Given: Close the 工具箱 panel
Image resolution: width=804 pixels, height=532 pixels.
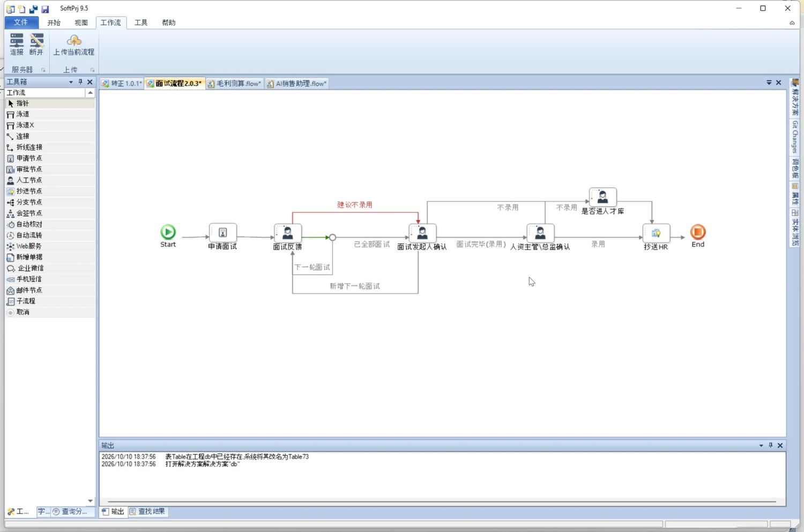Looking at the screenshot, I should pyautogui.click(x=90, y=82).
